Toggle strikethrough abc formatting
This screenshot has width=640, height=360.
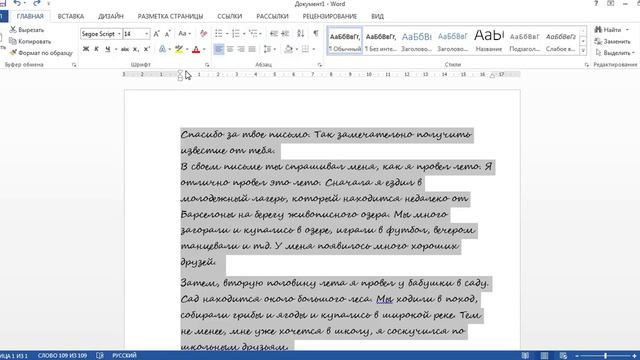[125, 49]
